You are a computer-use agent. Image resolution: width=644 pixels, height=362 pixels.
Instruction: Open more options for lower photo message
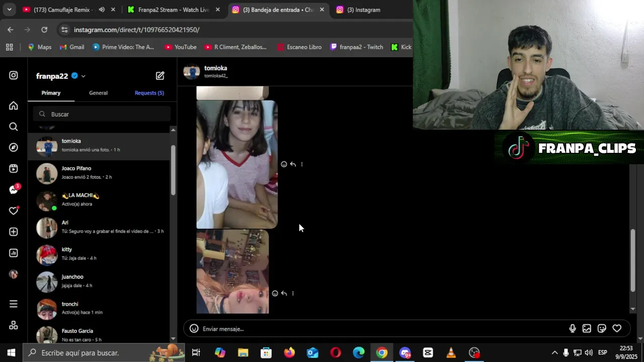tap(293, 294)
